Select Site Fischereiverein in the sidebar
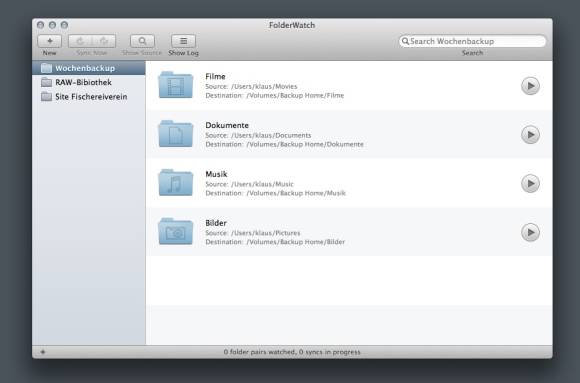This screenshot has height=383, width=580. click(x=89, y=97)
